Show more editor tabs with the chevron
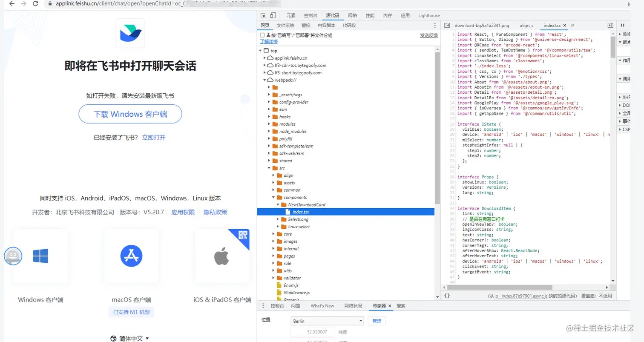644x342 pixels. (572, 26)
